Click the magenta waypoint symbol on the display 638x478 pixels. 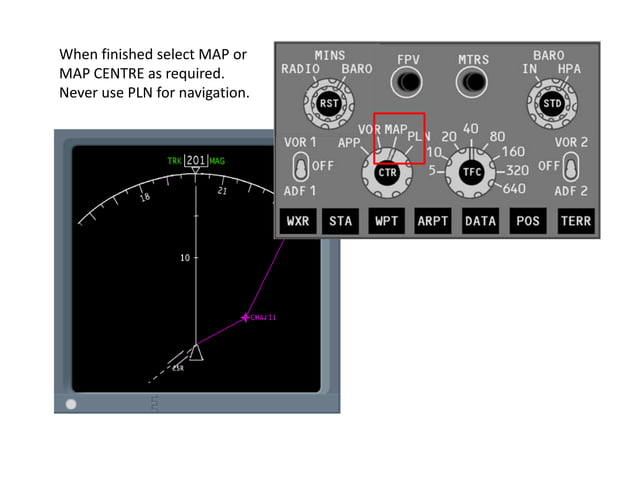coord(245,317)
